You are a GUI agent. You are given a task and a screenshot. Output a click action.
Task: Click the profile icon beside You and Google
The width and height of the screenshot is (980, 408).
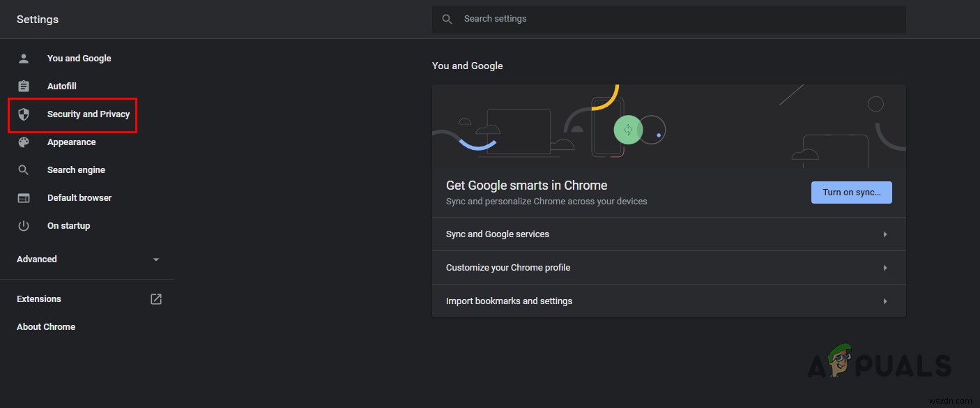coord(24,58)
